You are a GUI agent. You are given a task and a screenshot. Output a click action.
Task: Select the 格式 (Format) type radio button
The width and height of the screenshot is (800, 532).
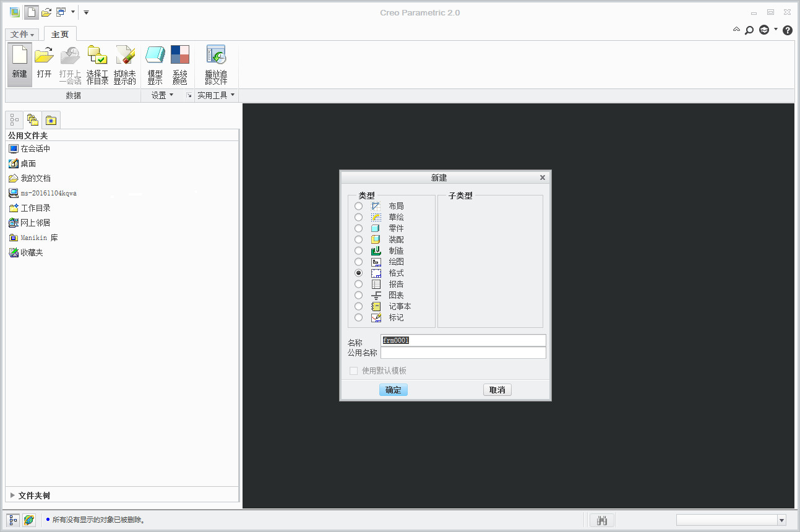[x=359, y=273]
